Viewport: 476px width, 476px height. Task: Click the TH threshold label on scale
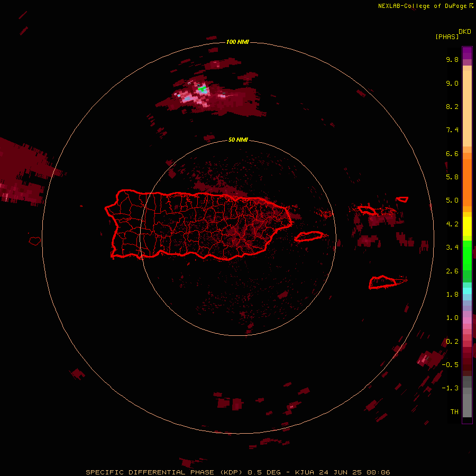pos(454,412)
